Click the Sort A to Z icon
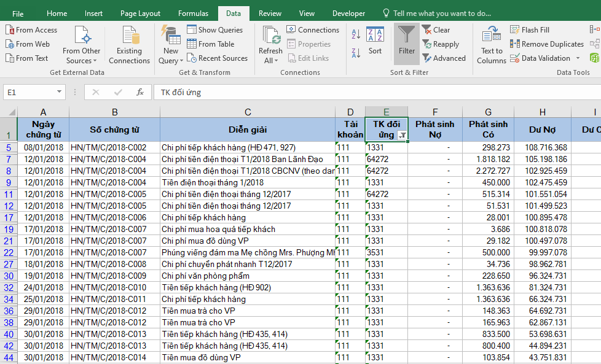 (x=355, y=33)
